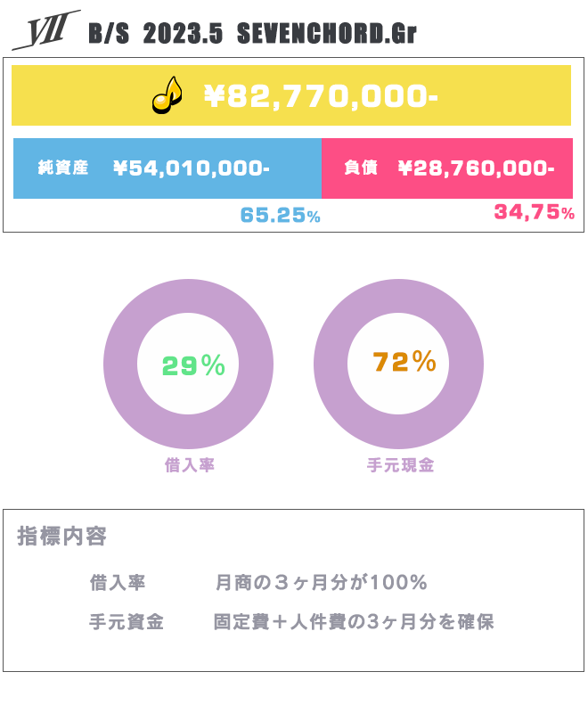Click the VII logo icon
The width and height of the screenshot is (588, 713).
pyautogui.click(x=45, y=32)
